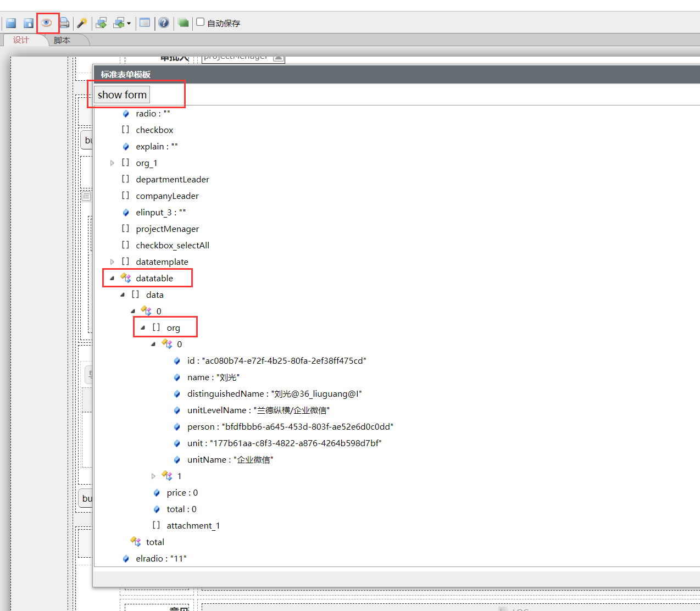The image size is (700, 611).
Task: Switch to the 脚本 tab
Action: (62, 40)
